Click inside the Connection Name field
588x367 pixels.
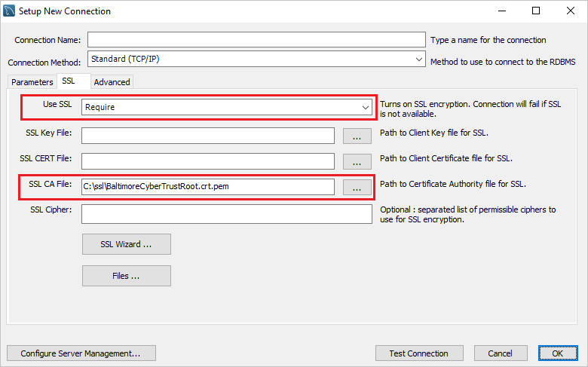pyautogui.click(x=256, y=40)
